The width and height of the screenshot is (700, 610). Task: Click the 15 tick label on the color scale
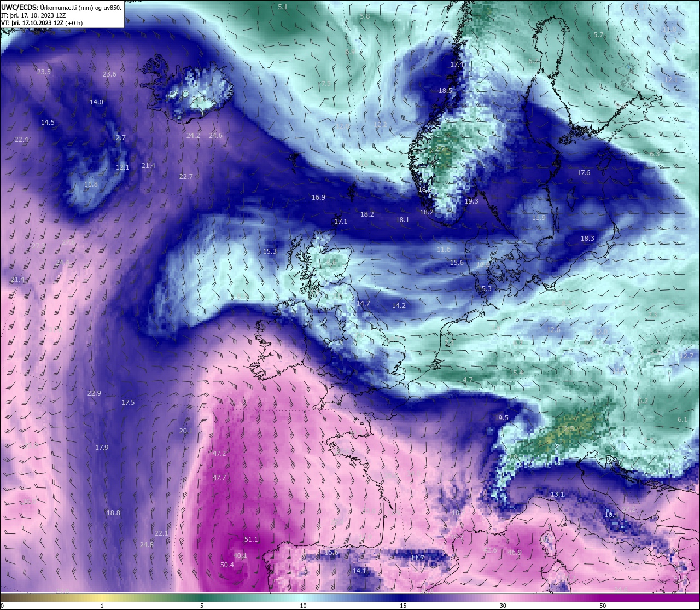click(403, 606)
